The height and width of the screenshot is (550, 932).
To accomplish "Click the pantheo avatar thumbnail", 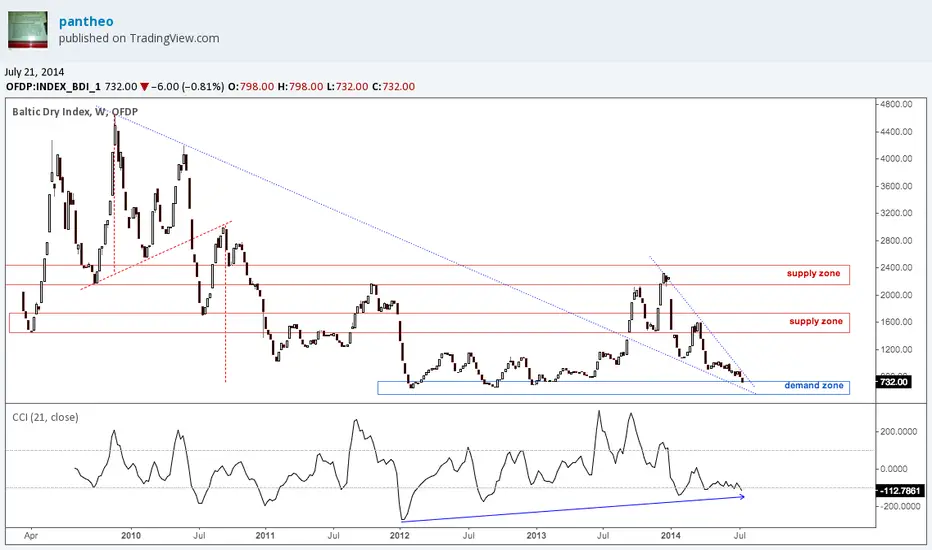I will (28, 29).
